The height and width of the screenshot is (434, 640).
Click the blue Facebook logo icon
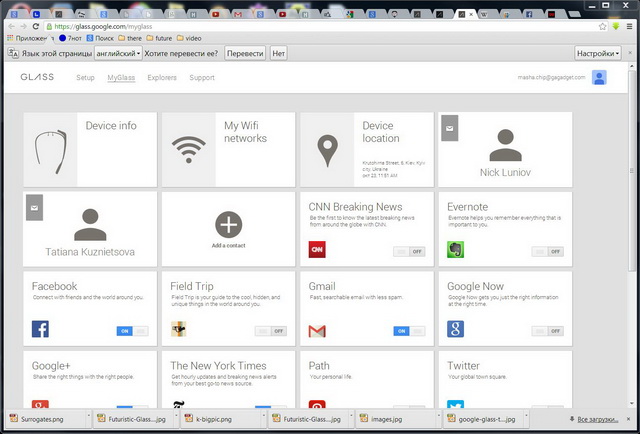(40, 329)
